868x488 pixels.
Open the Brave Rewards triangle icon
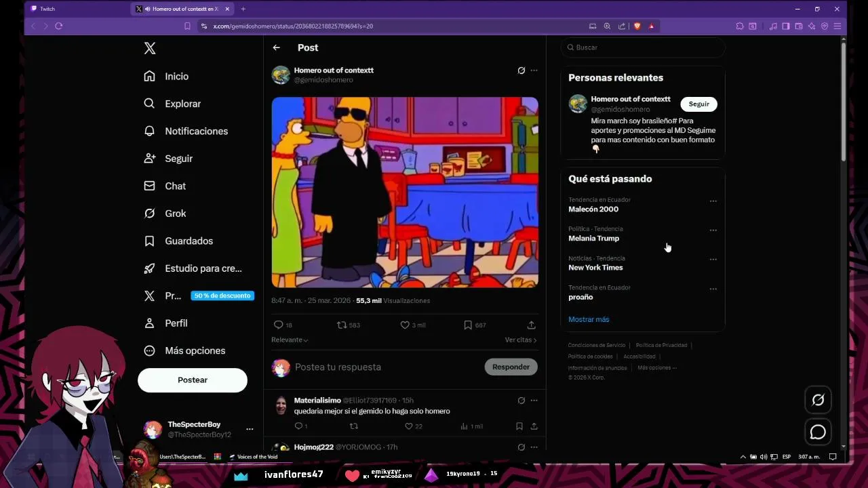coord(651,26)
